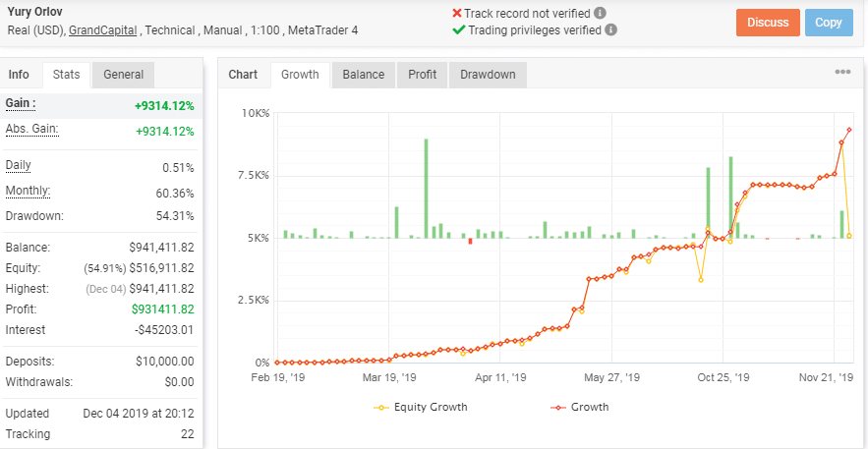This screenshot has height=449, width=868.
Task: Select the Stats tab
Action: click(x=67, y=75)
